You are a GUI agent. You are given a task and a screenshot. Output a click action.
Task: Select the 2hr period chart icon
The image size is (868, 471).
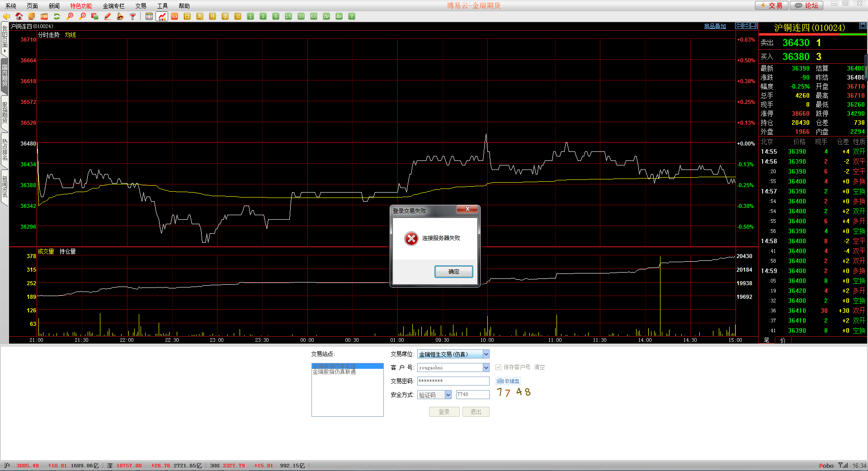(x=326, y=16)
